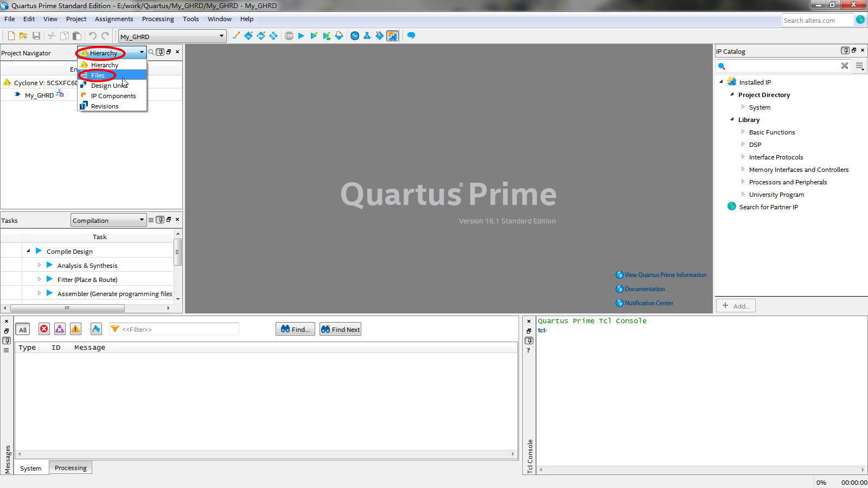Clear the IP Catalog search with the X icon
The image size is (868, 488).
[x=845, y=66]
